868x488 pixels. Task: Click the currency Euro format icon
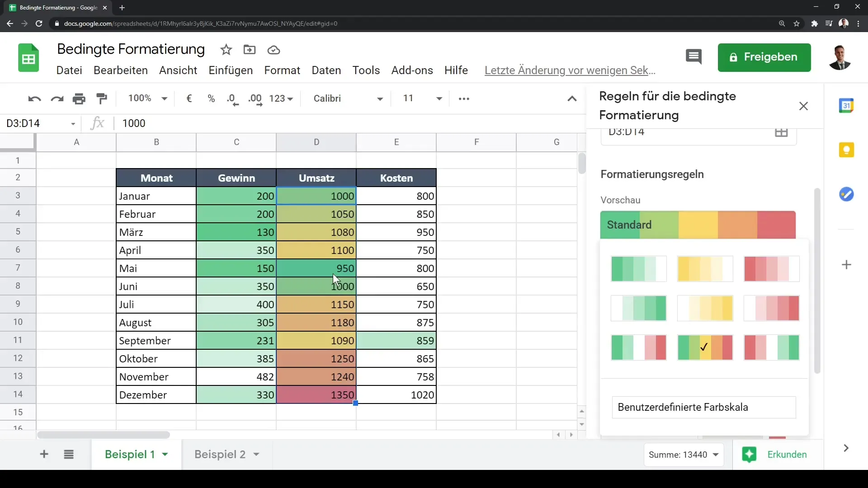pyautogui.click(x=189, y=99)
